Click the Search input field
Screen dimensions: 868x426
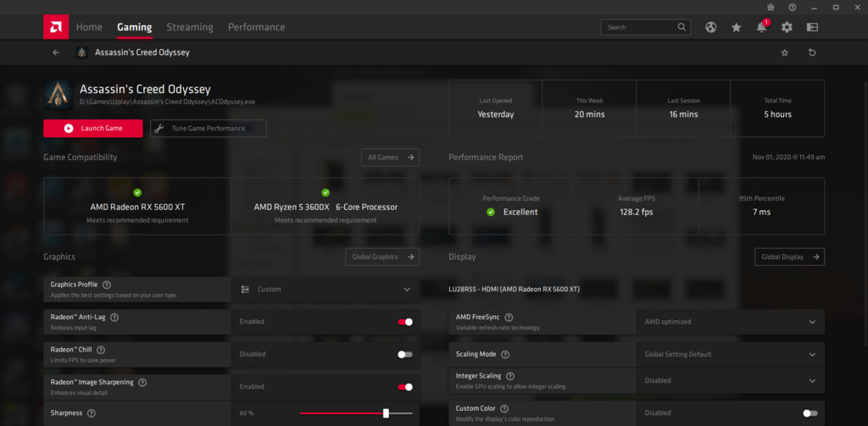tap(640, 27)
